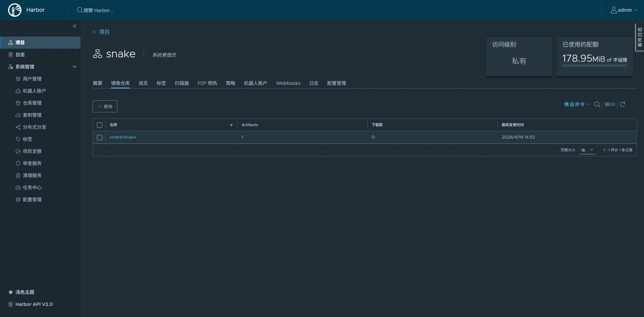Open the 推送命令 dropdown
The height and width of the screenshot is (317, 644).
tap(577, 104)
